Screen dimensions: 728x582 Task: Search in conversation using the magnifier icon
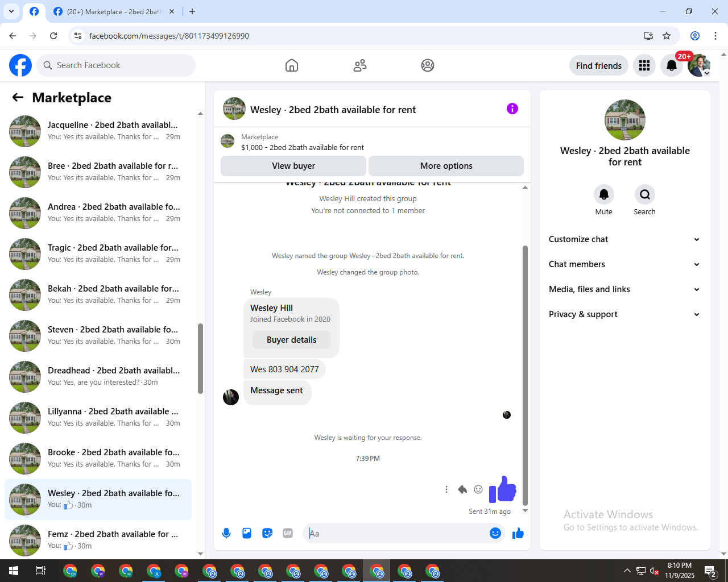point(645,194)
